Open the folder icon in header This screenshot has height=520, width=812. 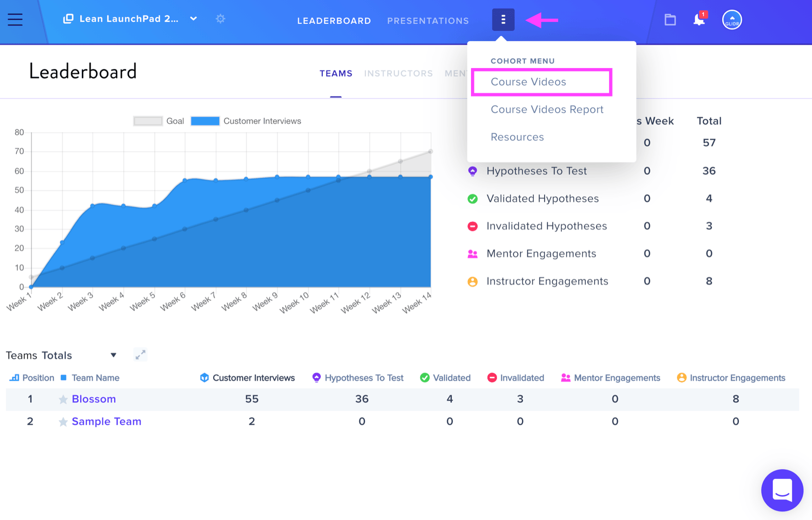pos(670,20)
